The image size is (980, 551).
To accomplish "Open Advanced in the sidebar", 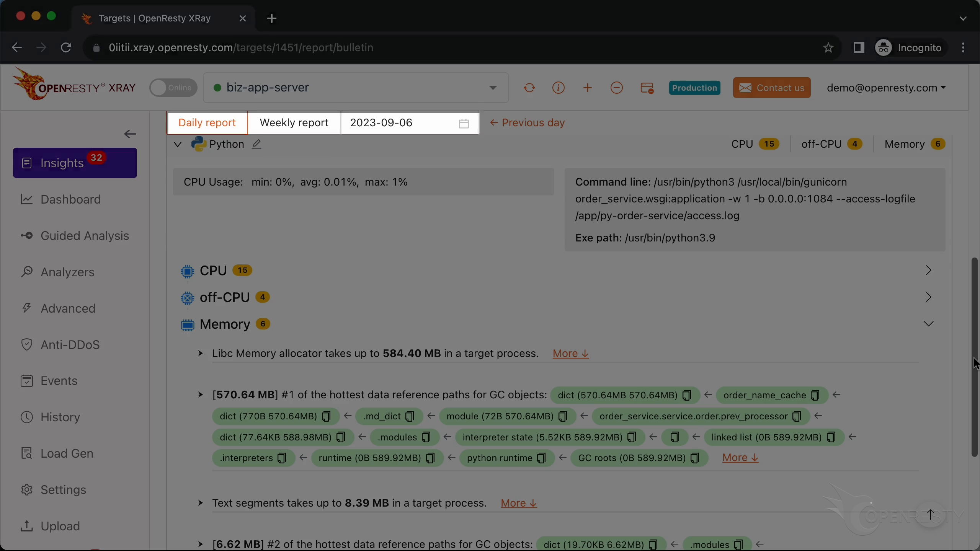I will (58, 308).
